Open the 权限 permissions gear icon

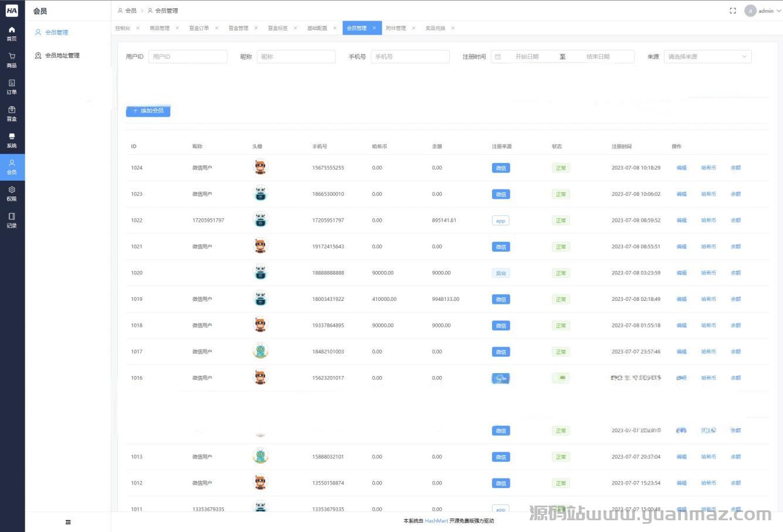coord(12,194)
